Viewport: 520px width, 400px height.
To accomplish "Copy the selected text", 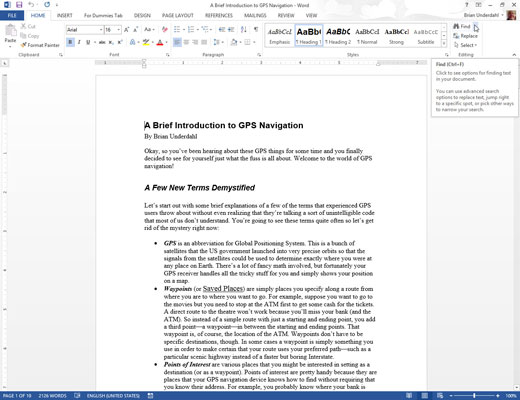I will point(30,36).
